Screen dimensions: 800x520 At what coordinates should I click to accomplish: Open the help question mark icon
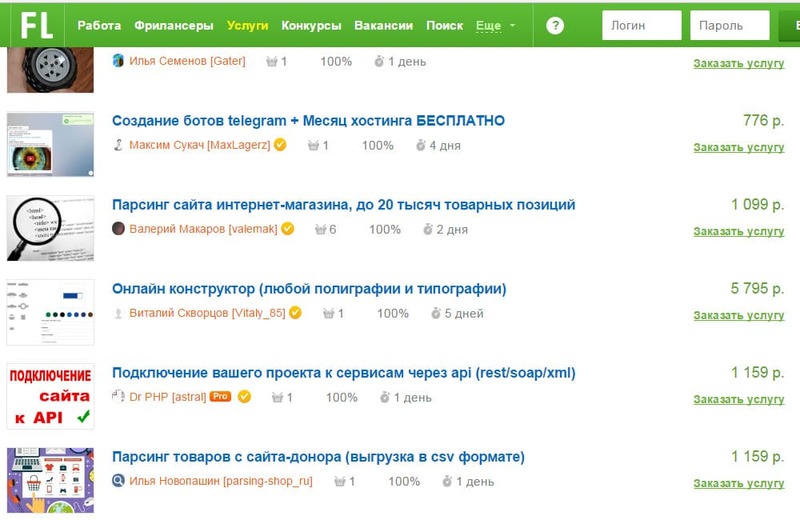click(555, 26)
